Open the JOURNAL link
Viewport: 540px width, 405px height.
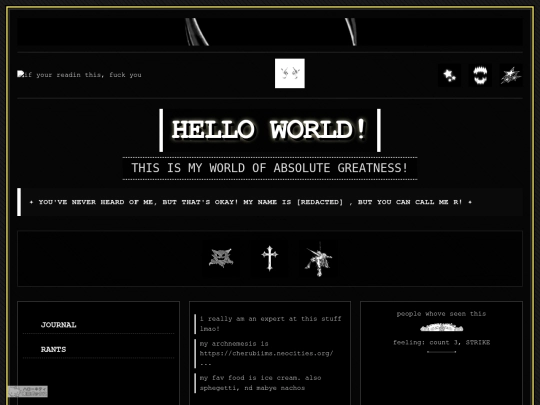pos(59,325)
